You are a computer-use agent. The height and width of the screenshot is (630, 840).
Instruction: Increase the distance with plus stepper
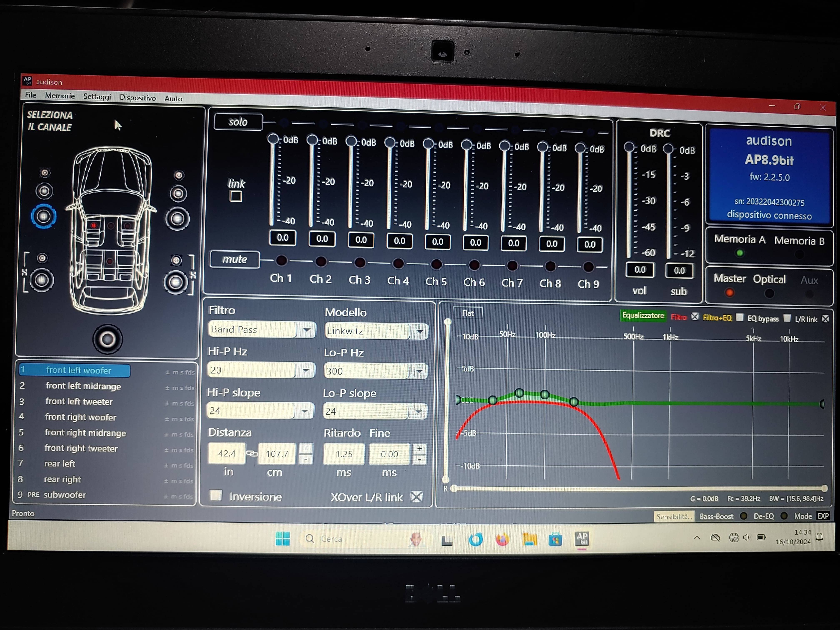(306, 448)
